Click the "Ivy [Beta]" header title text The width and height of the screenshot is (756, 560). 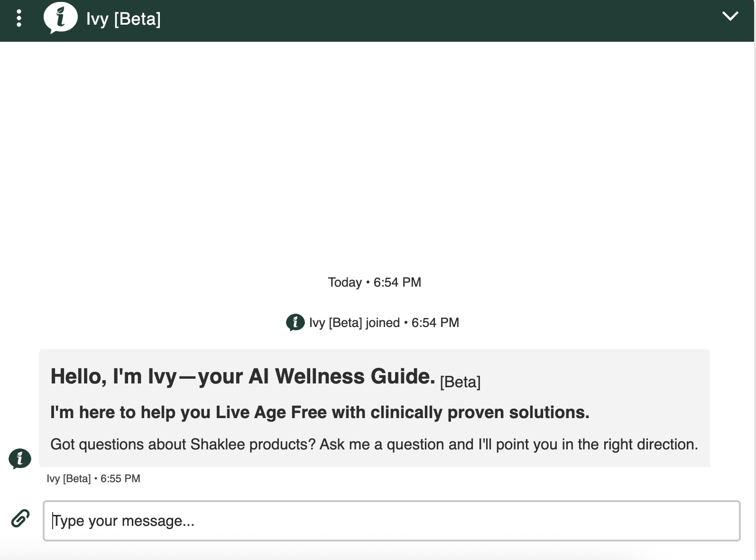click(x=123, y=19)
